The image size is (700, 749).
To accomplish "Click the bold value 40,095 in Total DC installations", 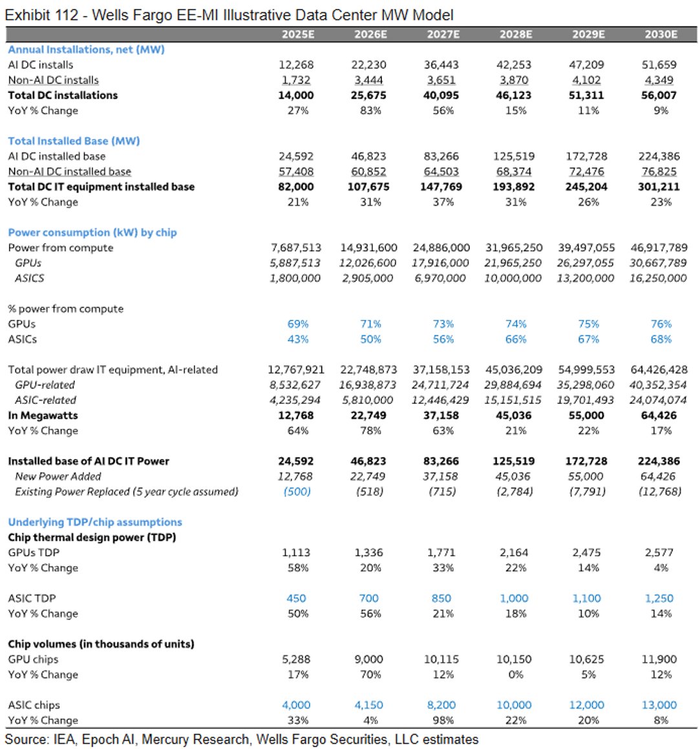I will point(441,96).
